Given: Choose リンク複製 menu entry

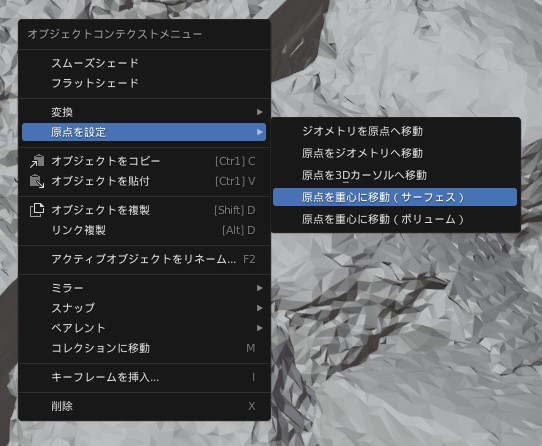Looking at the screenshot, I should [144, 230].
